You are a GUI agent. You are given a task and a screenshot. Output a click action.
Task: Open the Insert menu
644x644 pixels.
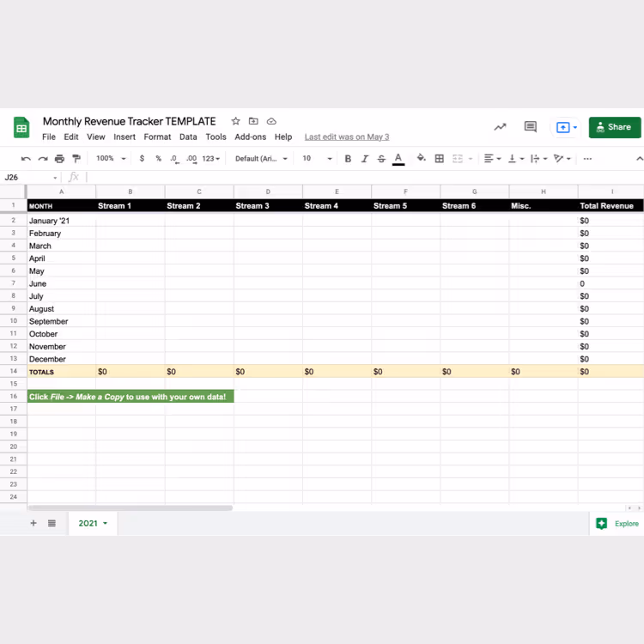click(x=125, y=137)
